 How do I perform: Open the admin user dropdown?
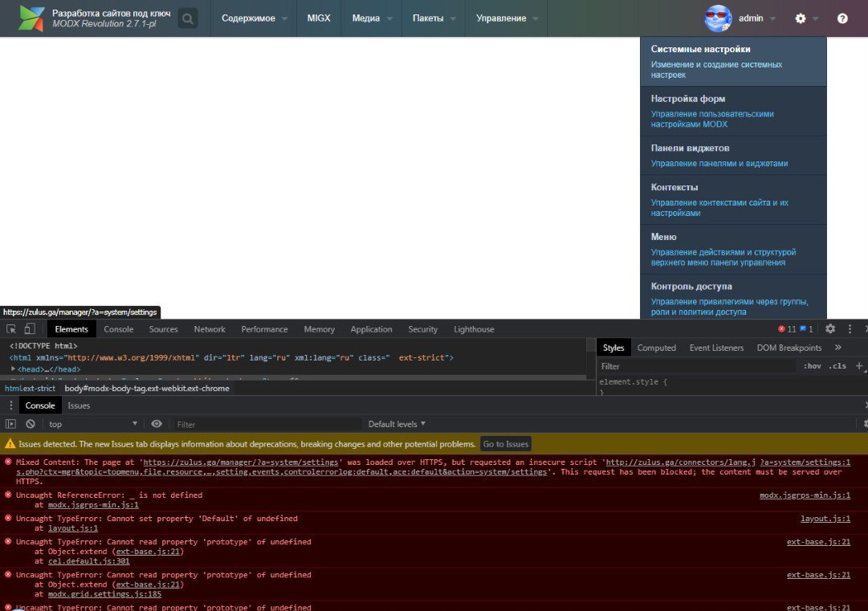click(756, 18)
